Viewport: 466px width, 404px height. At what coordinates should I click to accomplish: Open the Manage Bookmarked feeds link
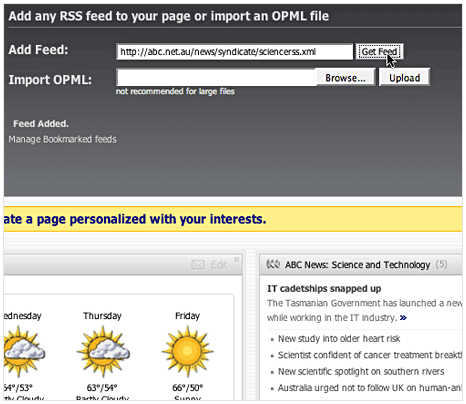(x=62, y=139)
